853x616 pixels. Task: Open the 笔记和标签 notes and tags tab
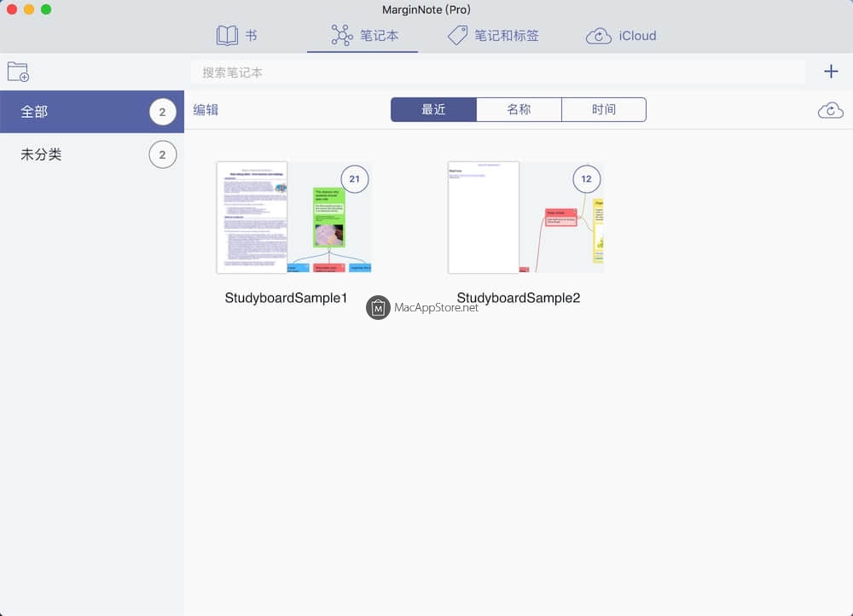pos(493,36)
